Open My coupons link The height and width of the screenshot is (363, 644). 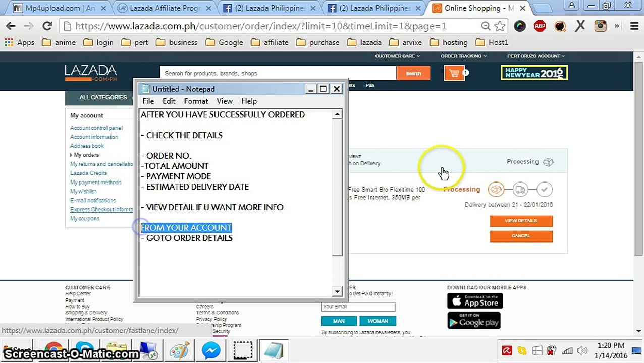[85, 219]
